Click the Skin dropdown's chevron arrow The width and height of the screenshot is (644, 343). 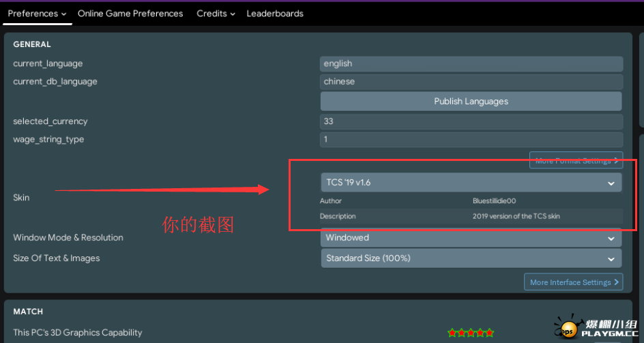click(611, 183)
